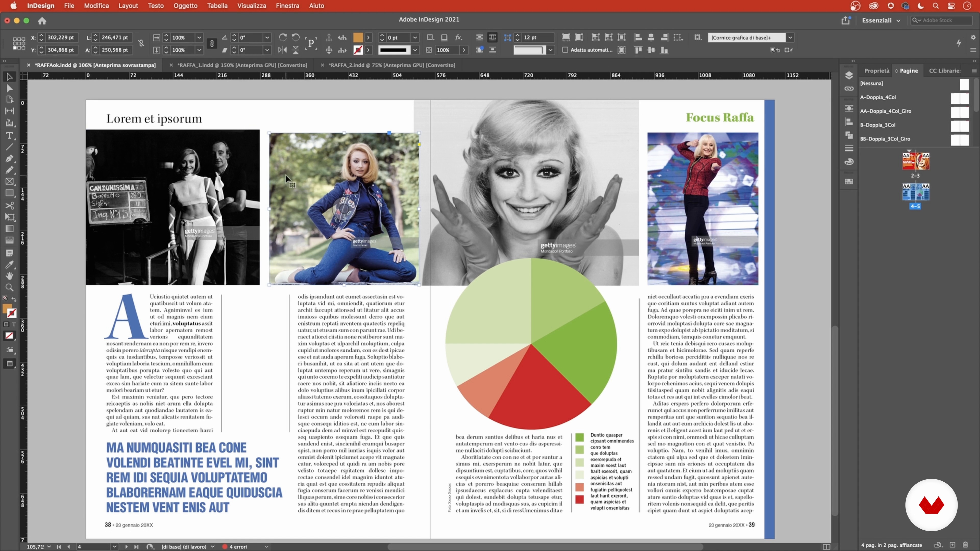Image resolution: width=980 pixels, height=551 pixels.
Task: Choose bottom-left reference point in grid
Action: [15, 48]
